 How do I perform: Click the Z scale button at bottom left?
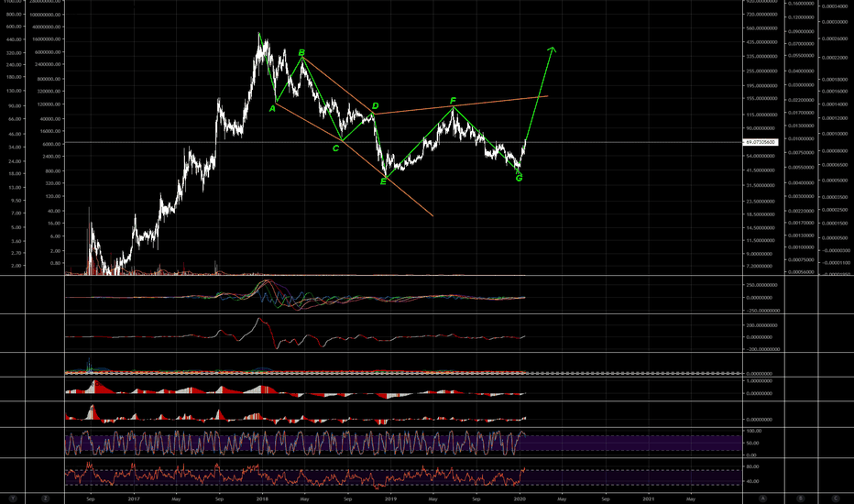45,499
